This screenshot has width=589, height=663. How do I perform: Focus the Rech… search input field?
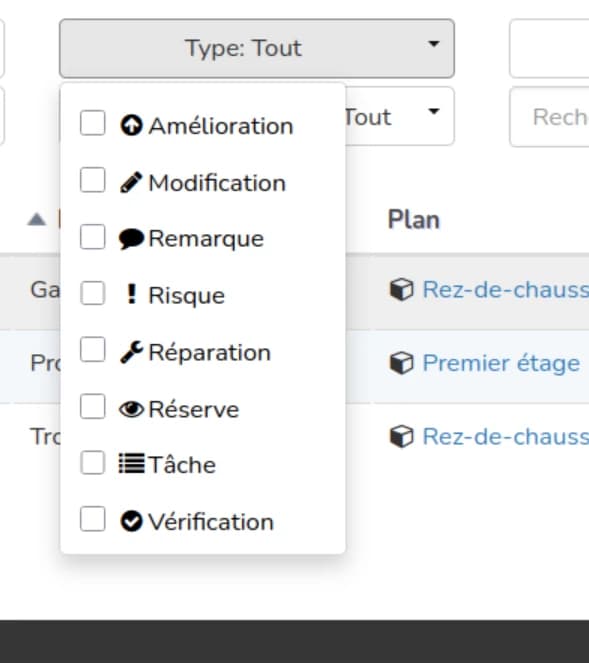pos(549,117)
